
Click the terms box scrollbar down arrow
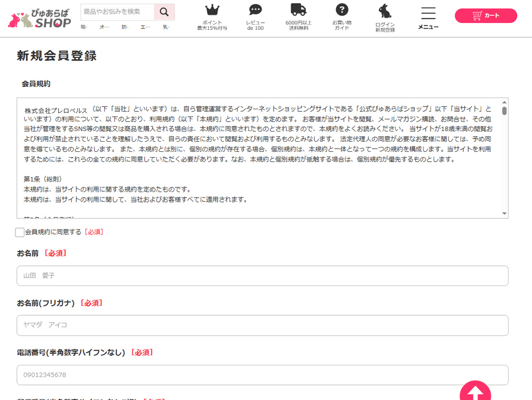tap(504, 214)
